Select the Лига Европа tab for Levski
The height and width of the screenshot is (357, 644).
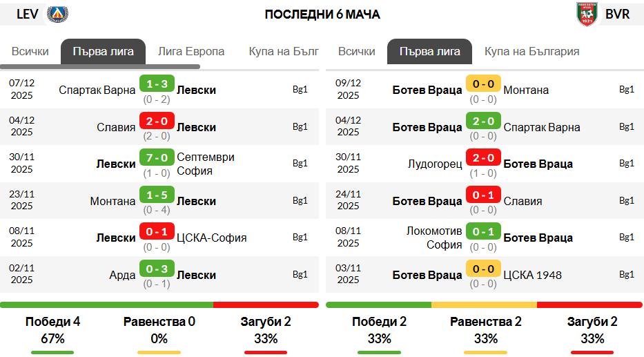191,51
